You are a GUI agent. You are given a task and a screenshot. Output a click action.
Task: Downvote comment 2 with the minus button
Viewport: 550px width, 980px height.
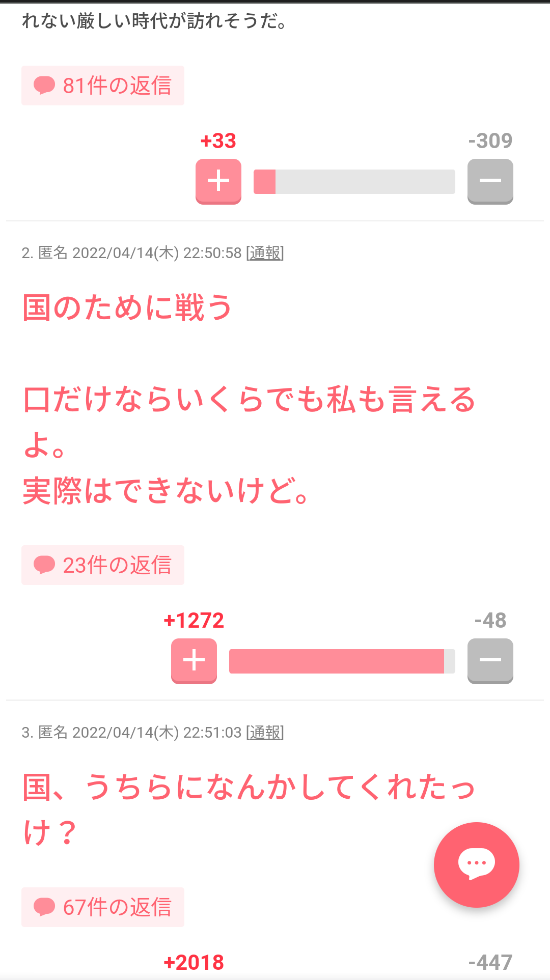(490, 661)
